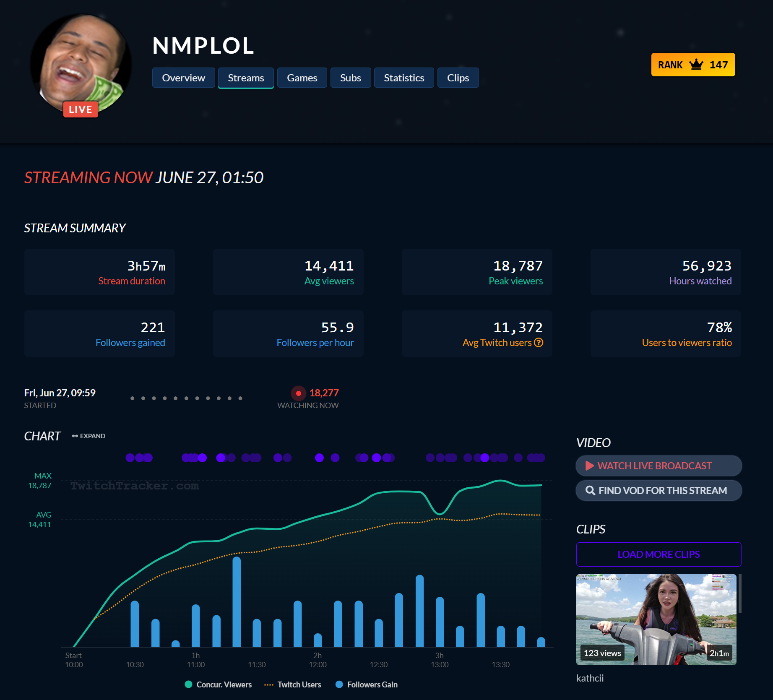Click the Fri, Jun 27, 09:59 started time
The width and height of the screenshot is (773, 700).
[60, 393]
